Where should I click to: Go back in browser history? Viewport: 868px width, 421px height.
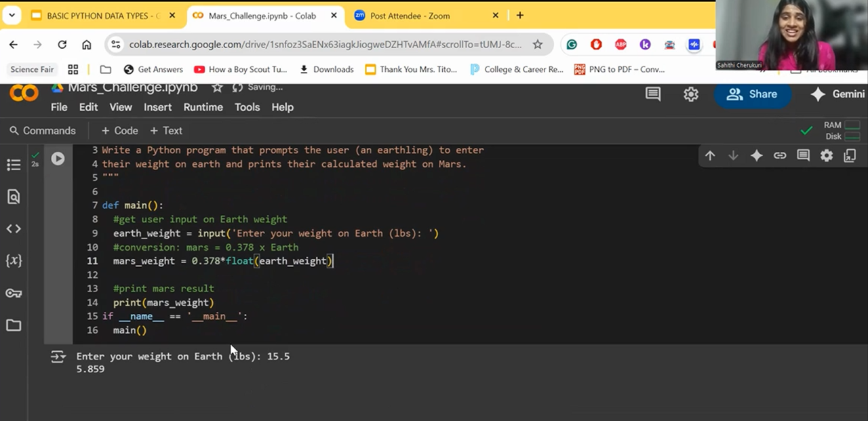14,45
